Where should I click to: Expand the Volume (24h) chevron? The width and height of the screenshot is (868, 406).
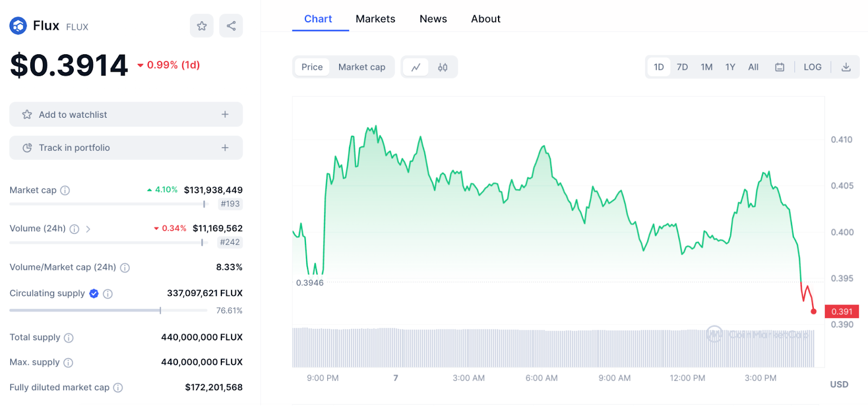(88, 229)
